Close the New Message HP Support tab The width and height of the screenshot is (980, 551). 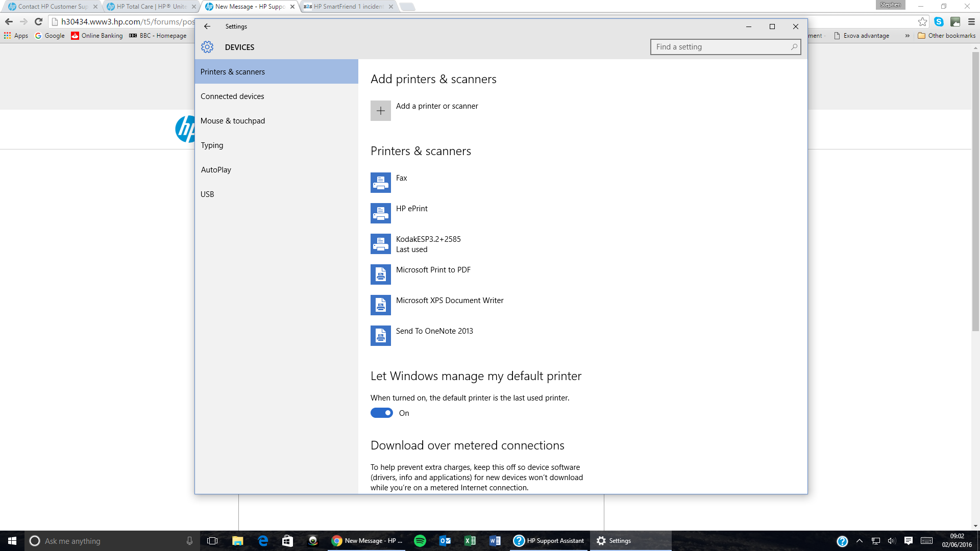[x=292, y=7]
